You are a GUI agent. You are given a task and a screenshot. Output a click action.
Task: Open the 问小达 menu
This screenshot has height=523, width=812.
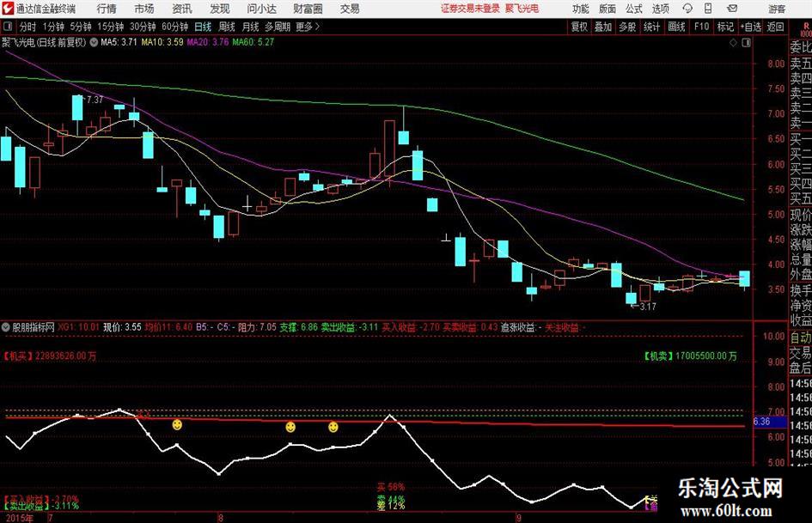point(261,9)
